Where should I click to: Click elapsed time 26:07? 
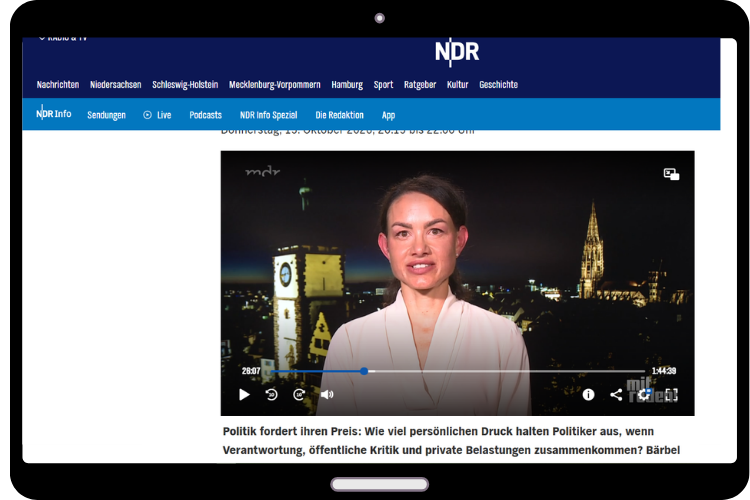251,371
